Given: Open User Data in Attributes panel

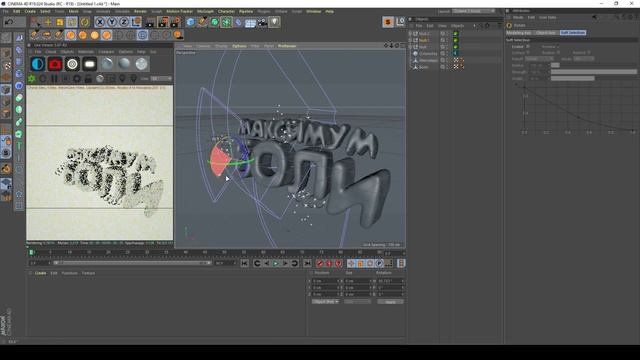Looking at the screenshot, I should pyautogui.click(x=548, y=18).
